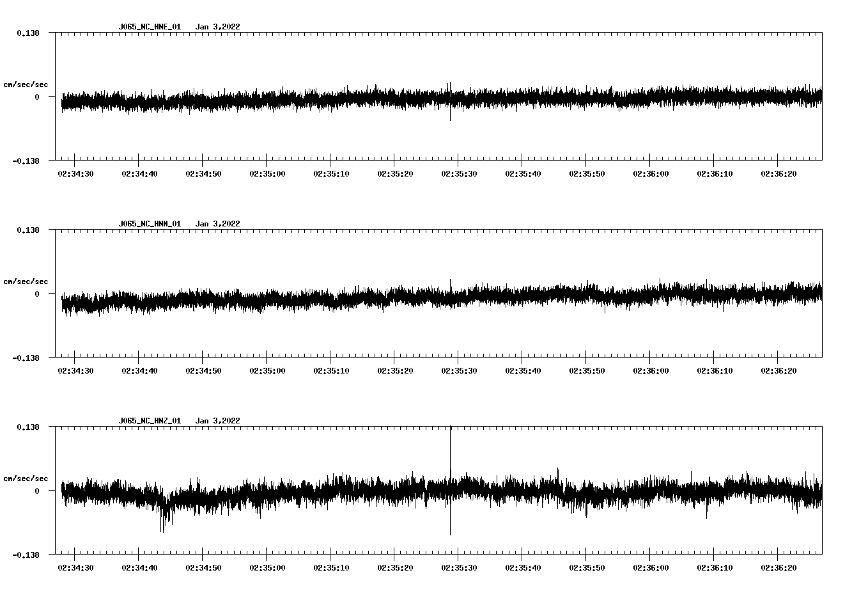Click the 0.138 upper limit on HNZ axis

(27, 427)
